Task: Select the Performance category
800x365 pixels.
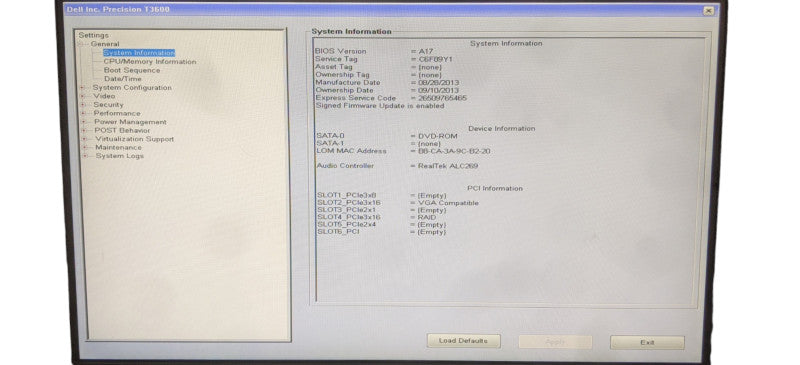Action: 117,113
